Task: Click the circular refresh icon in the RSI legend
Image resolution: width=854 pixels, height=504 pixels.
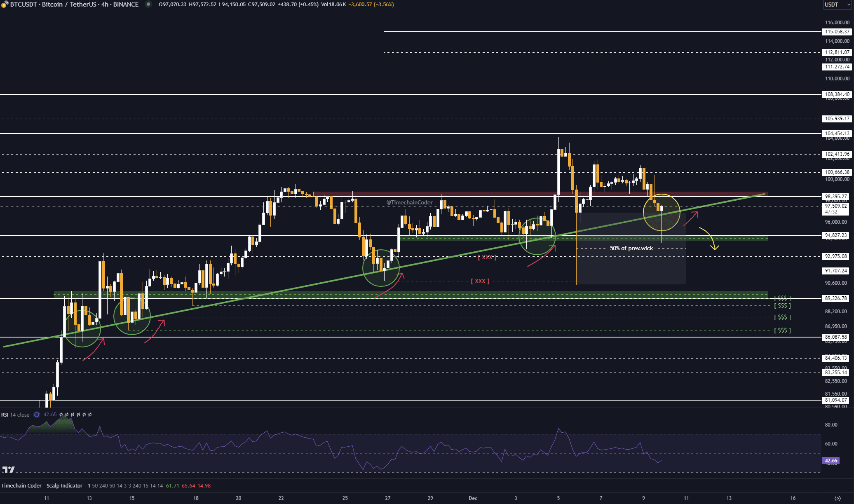Action: coord(36,415)
